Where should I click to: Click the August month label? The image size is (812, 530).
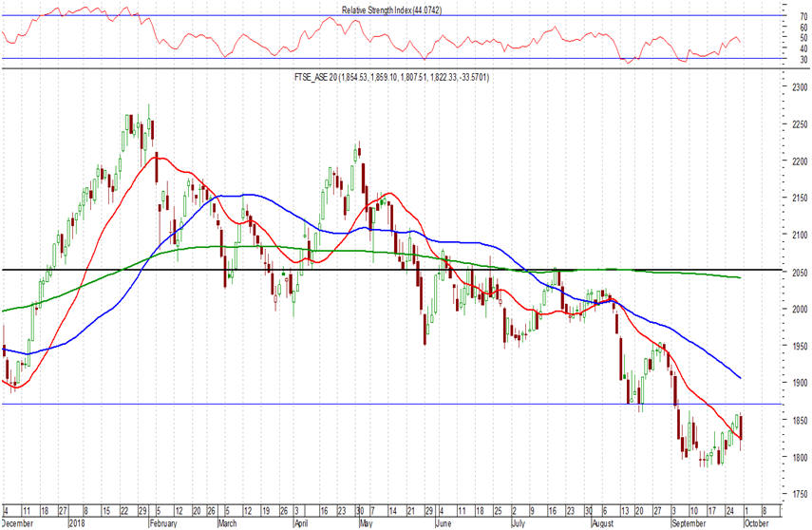click(x=603, y=523)
